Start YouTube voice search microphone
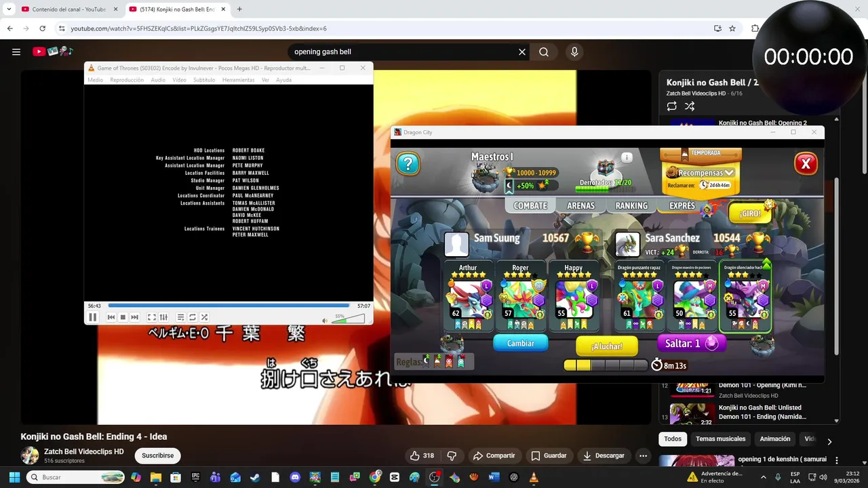 click(x=574, y=52)
